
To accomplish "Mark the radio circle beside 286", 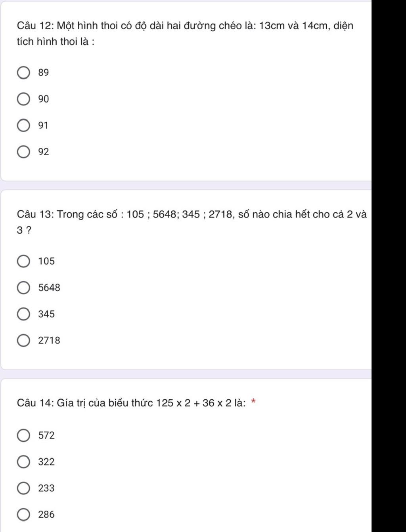I will pos(23,515).
